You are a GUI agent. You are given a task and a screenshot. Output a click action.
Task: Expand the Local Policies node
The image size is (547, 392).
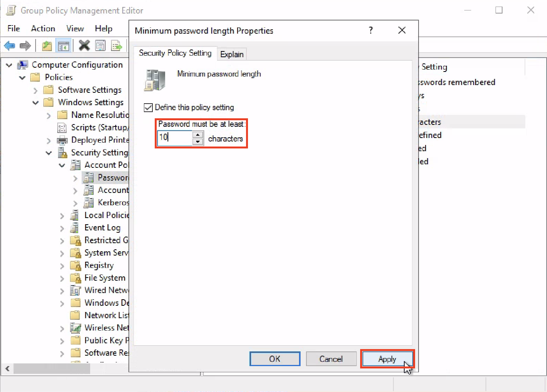[62, 216]
